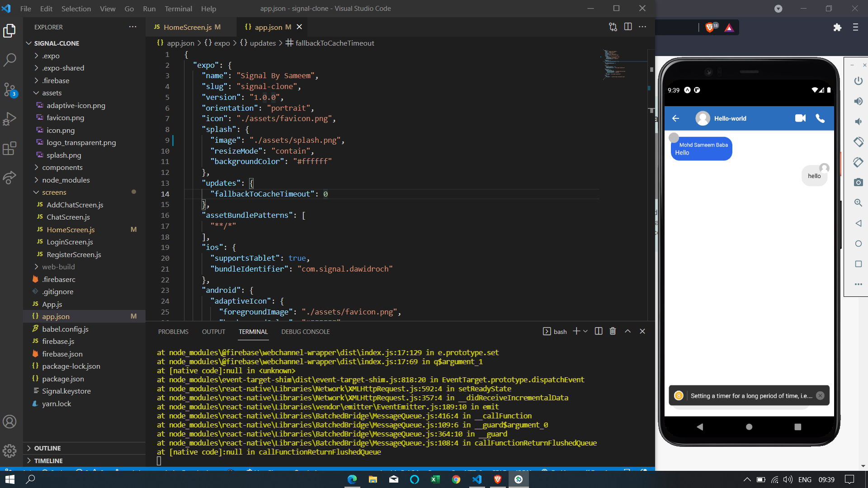Collapse the screens folder

pyautogui.click(x=84, y=192)
